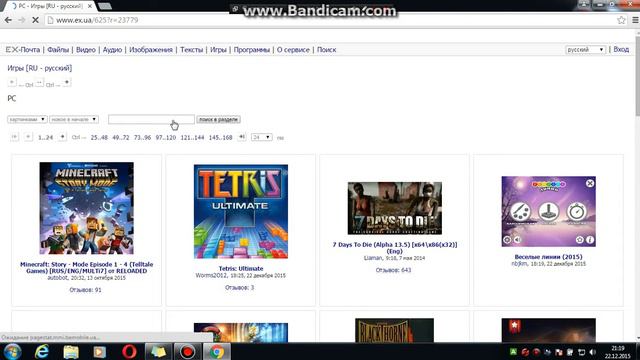Stop loading the page with X button
The width and height of the screenshot is (640, 360).
pos(35,20)
